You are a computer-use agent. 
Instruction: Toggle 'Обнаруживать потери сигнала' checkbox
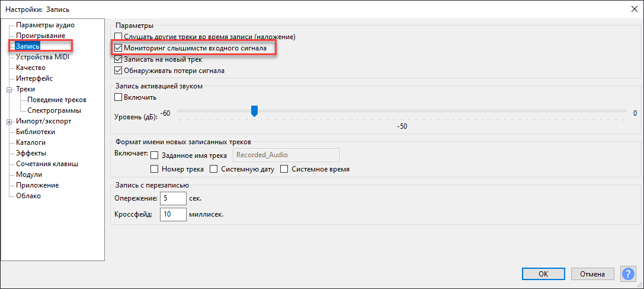pos(118,71)
